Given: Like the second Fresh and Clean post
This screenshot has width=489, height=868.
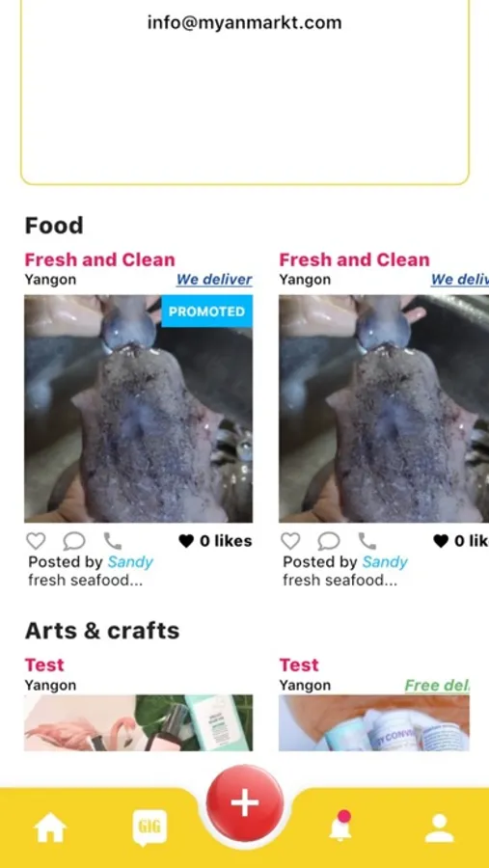Looking at the screenshot, I should tap(290, 541).
